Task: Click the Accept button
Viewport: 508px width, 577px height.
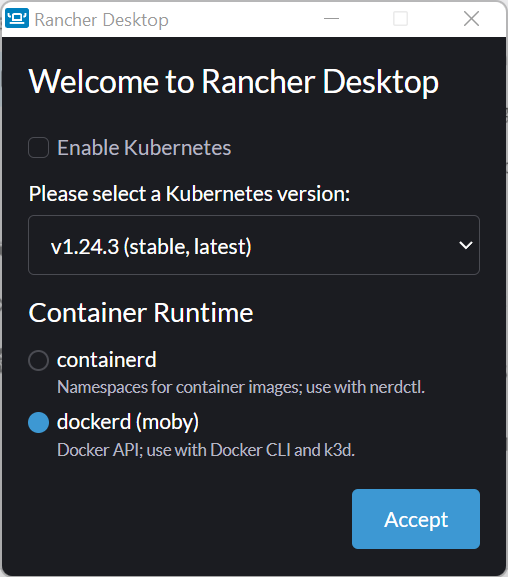Action: (x=416, y=519)
